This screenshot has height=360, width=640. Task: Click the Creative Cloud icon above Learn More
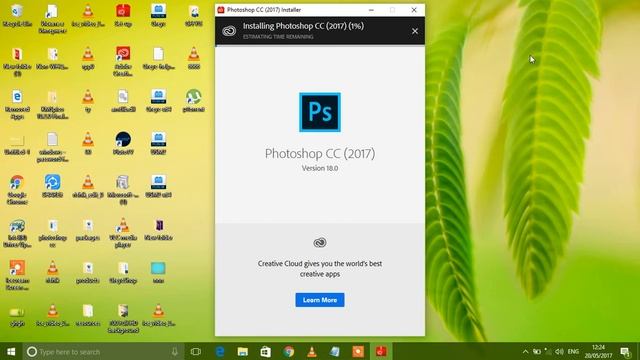tap(320, 243)
